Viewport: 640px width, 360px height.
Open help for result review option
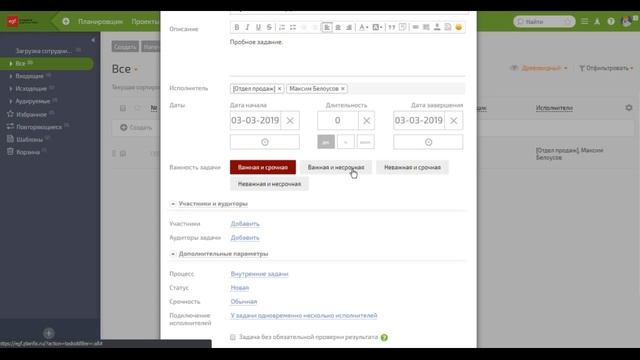pos(384,338)
